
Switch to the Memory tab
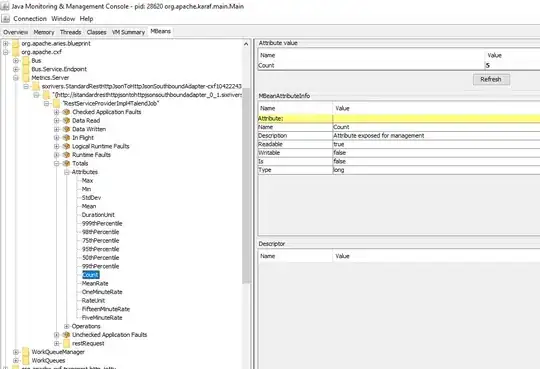coord(44,32)
